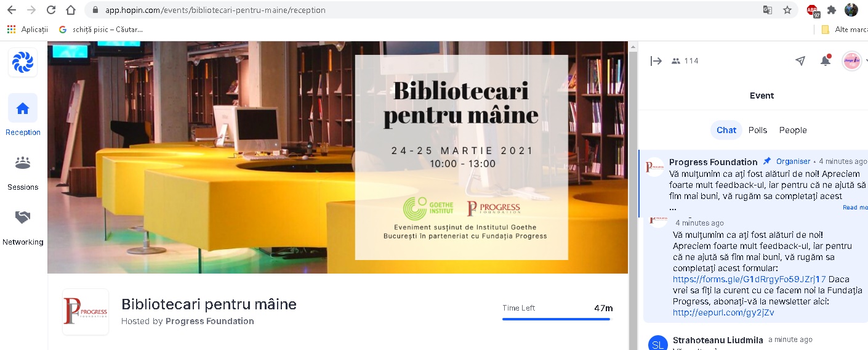The image size is (868, 350).
Task: Click the Hopin logo icon
Action: coord(23,62)
